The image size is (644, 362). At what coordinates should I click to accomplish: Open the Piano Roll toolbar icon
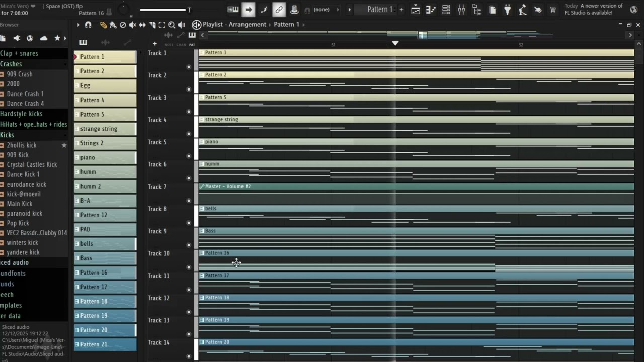pos(431,9)
